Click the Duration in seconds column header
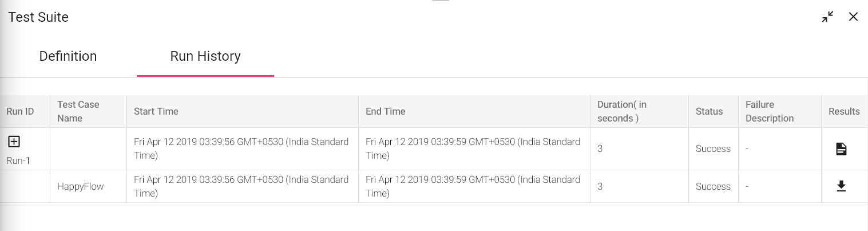 pos(622,111)
